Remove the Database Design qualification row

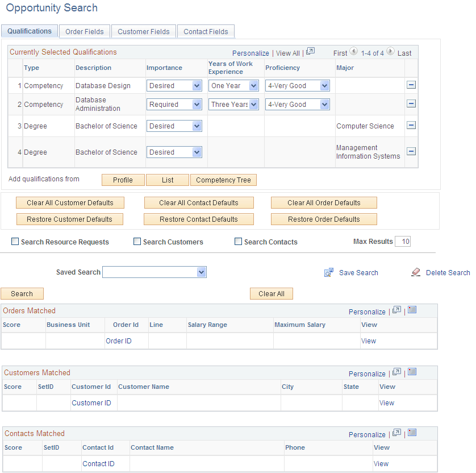point(411,85)
